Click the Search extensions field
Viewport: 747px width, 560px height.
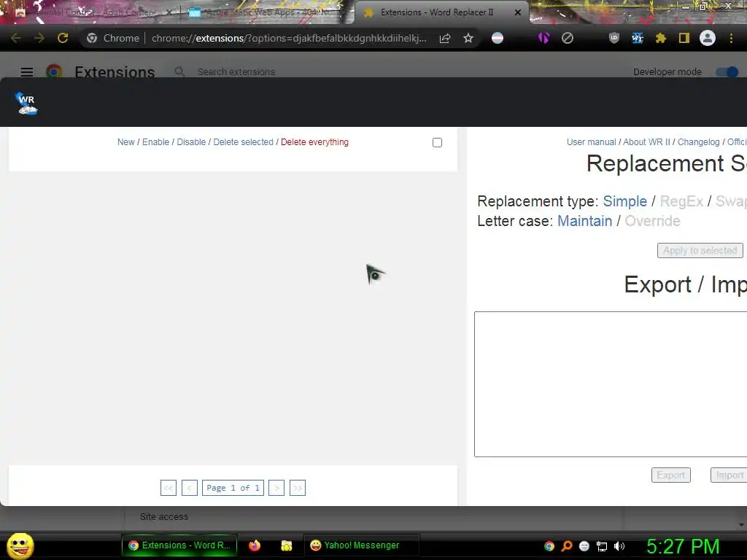pos(236,72)
